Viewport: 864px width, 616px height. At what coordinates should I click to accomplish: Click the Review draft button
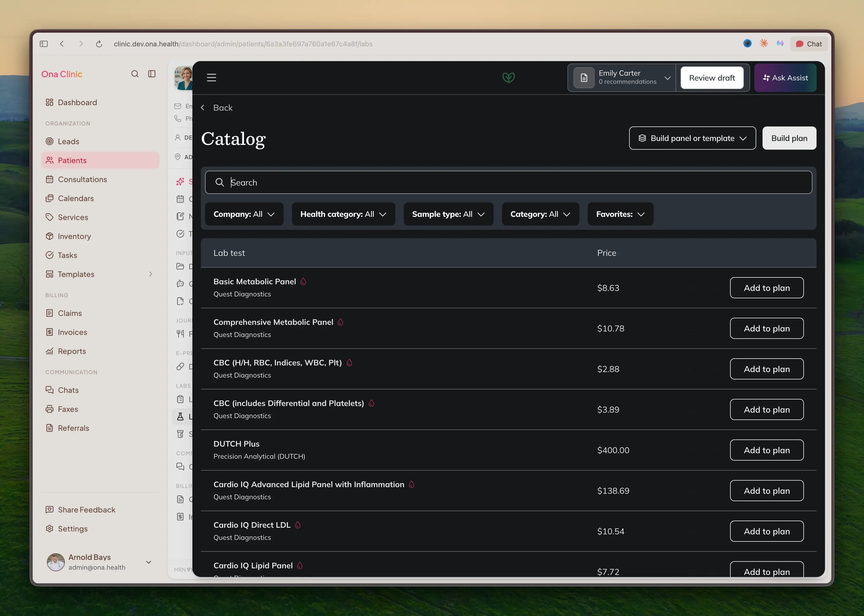point(712,78)
